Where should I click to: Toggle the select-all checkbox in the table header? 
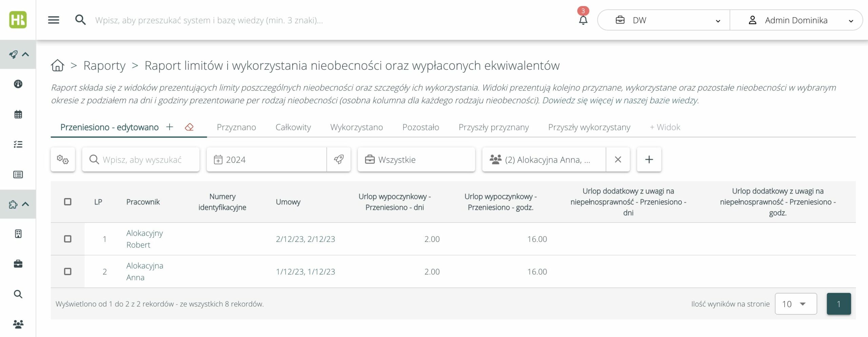(68, 202)
